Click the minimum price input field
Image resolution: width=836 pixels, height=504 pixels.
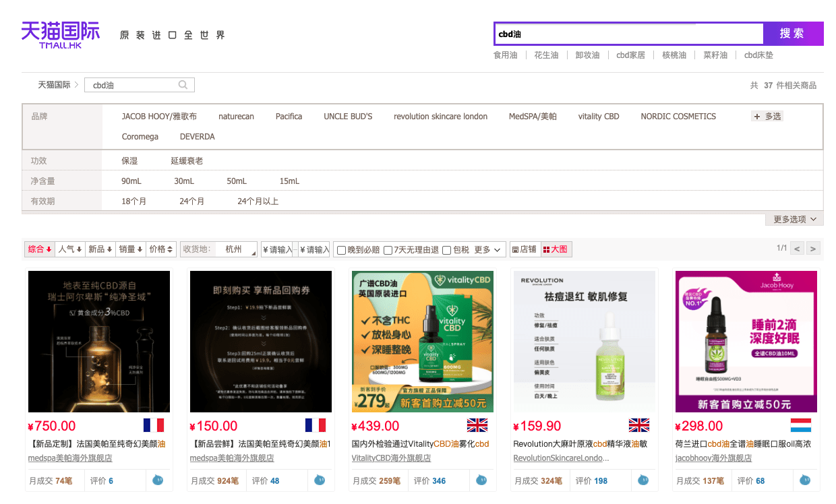(278, 250)
